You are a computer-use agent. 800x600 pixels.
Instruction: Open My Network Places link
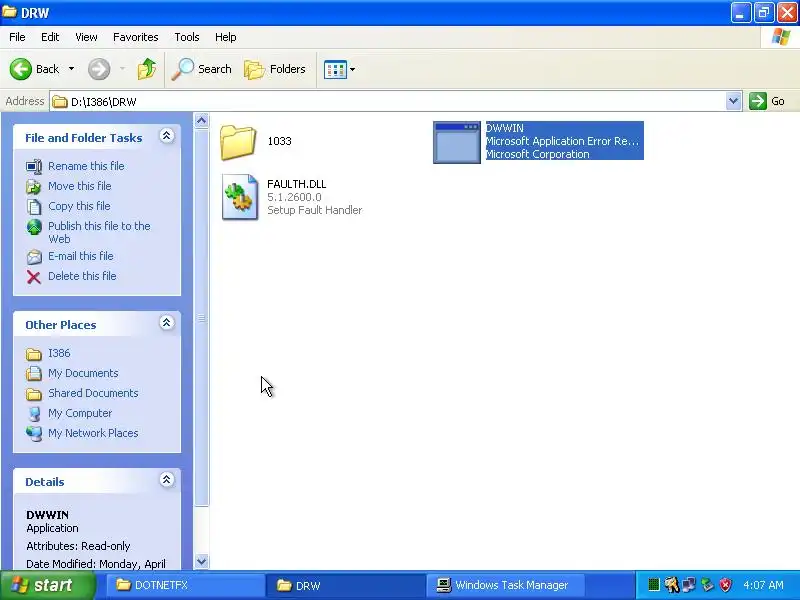coord(93,433)
